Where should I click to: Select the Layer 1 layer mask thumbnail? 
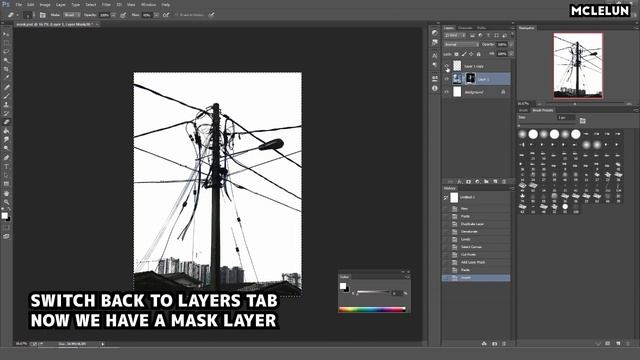click(471, 79)
